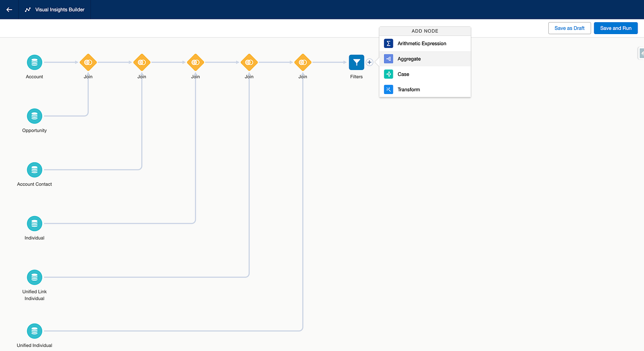The image size is (644, 351).
Task: Select the last Join node before Filters
Action: tap(303, 62)
